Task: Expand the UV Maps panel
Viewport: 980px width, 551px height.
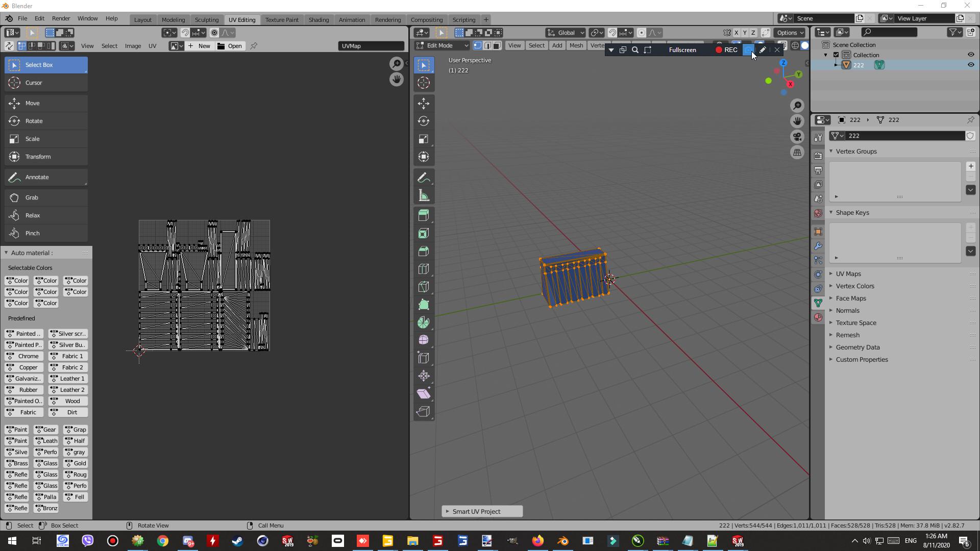Action: [848, 274]
